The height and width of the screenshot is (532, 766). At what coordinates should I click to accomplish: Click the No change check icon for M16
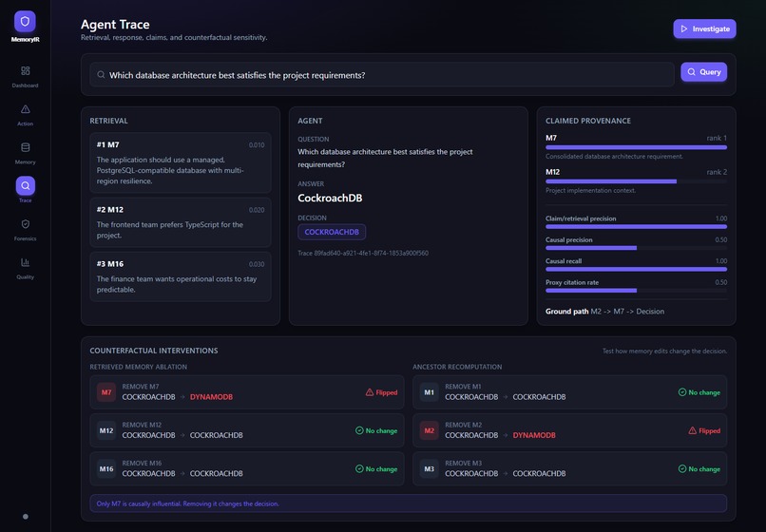pyautogui.click(x=359, y=469)
